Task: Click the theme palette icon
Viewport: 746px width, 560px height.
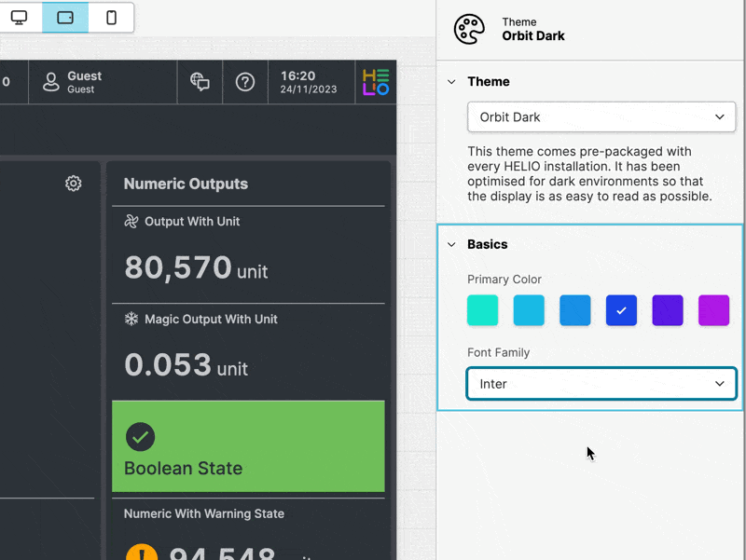Action: (x=469, y=29)
